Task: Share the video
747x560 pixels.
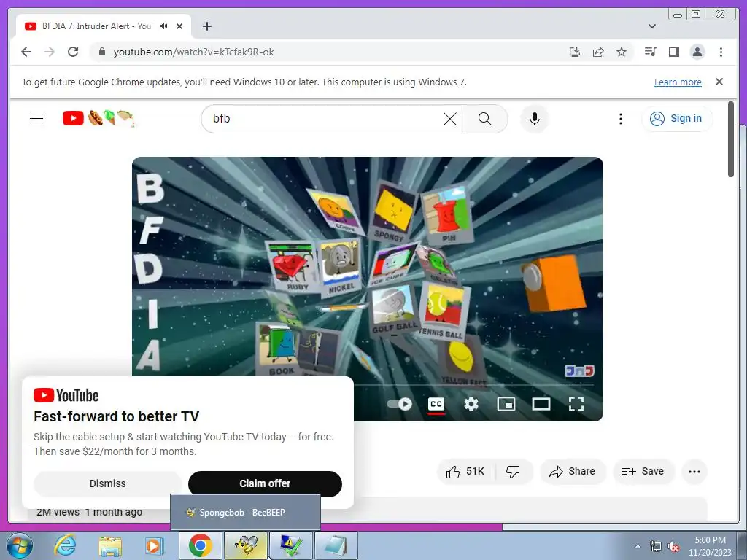Action: point(572,472)
